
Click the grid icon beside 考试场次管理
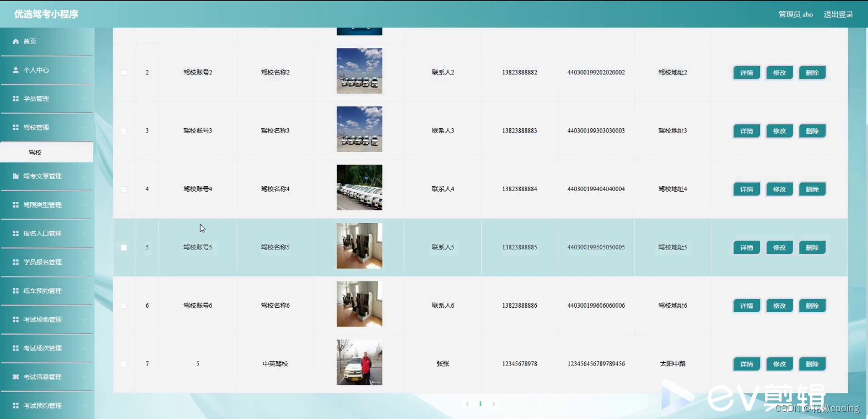pyautogui.click(x=15, y=348)
